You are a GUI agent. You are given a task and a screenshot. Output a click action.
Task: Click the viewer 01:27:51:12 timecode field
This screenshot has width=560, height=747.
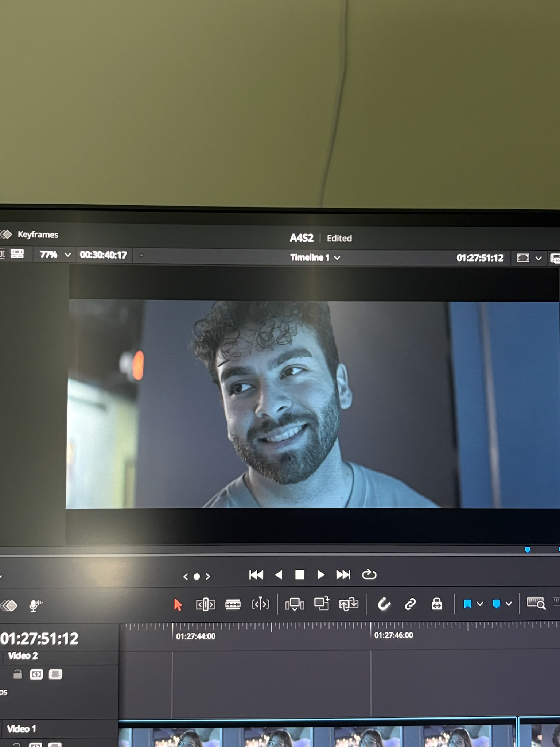[x=480, y=258]
